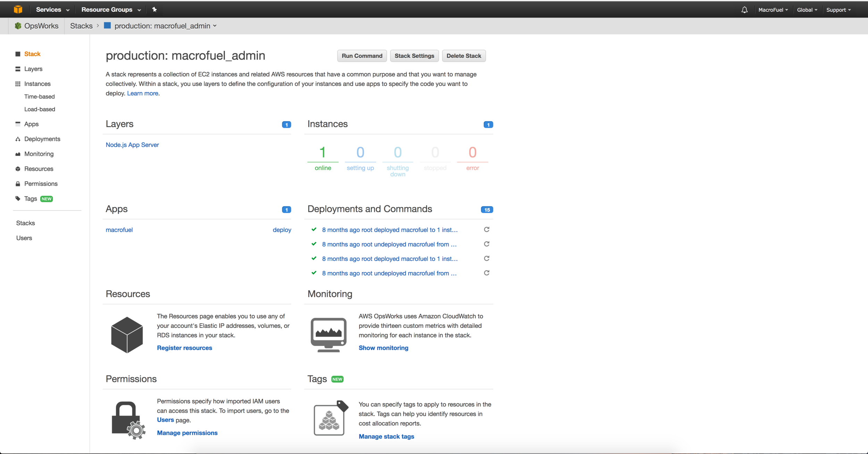Viewport: 868px width, 454px height.
Task: Open the Support dropdown menu
Action: click(838, 10)
